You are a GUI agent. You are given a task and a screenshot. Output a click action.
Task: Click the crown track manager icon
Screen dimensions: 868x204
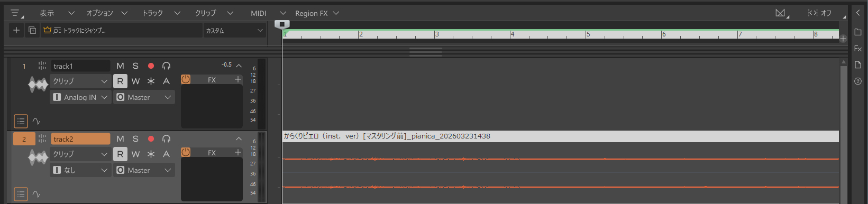click(48, 30)
